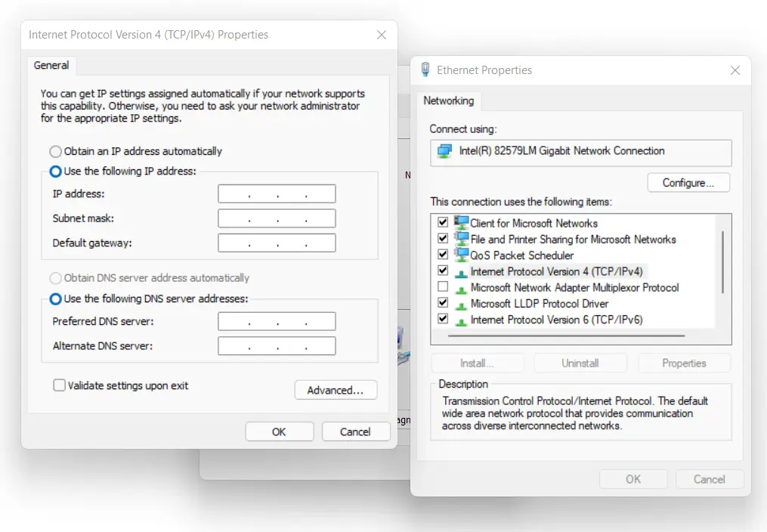The image size is (767, 532).
Task: Uncheck File and Printer Sharing checkbox
Action: tap(443, 238)
